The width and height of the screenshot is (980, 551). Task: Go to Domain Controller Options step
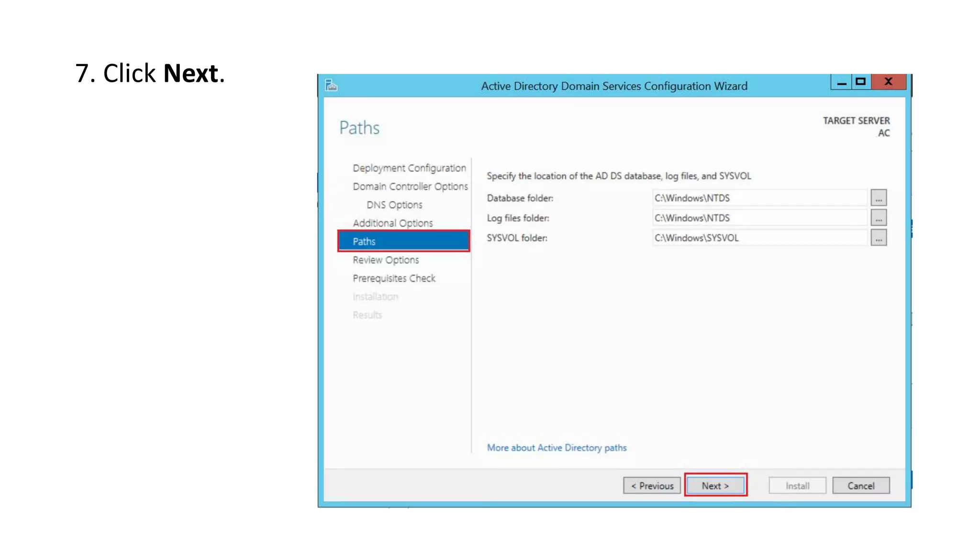click(410, 187)
